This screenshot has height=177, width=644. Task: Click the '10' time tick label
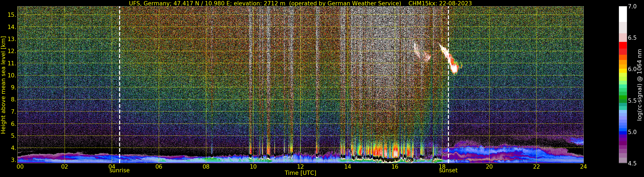tap(253, 167)
